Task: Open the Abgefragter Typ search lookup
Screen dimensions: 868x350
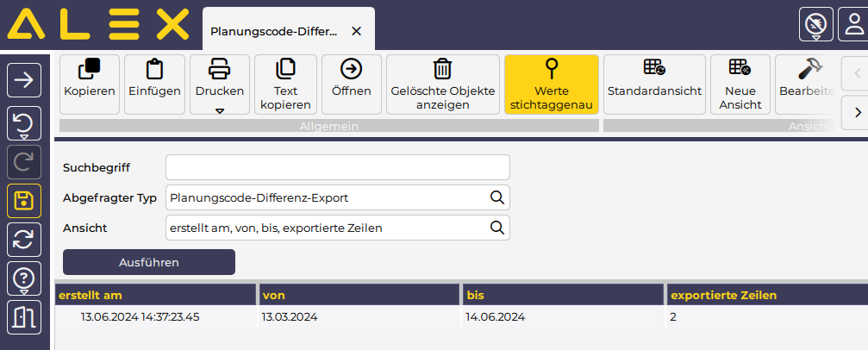Action: (496, 197)
